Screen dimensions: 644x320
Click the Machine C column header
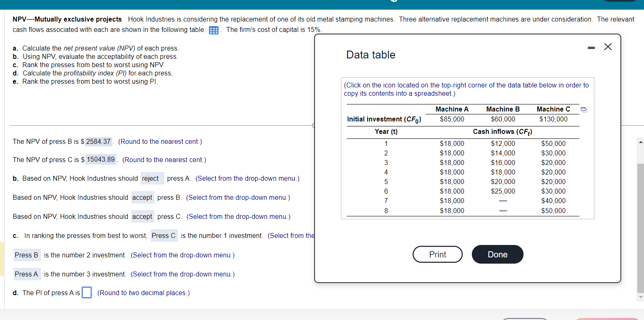tap(553, 109)
